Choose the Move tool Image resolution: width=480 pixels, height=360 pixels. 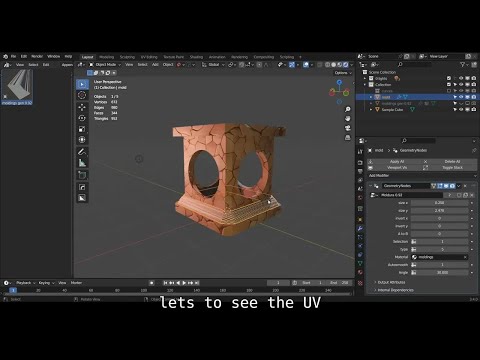click(x=82, y=107)
